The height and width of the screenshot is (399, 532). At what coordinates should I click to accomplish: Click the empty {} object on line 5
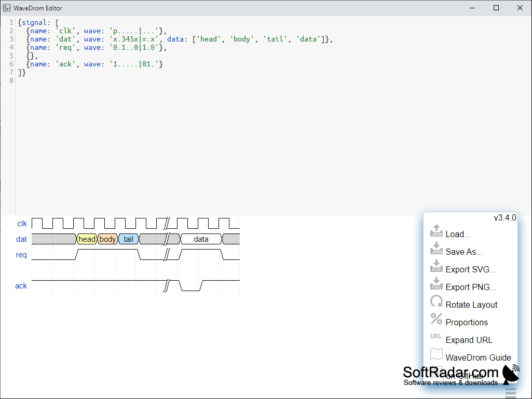click(x=30, y=56)
